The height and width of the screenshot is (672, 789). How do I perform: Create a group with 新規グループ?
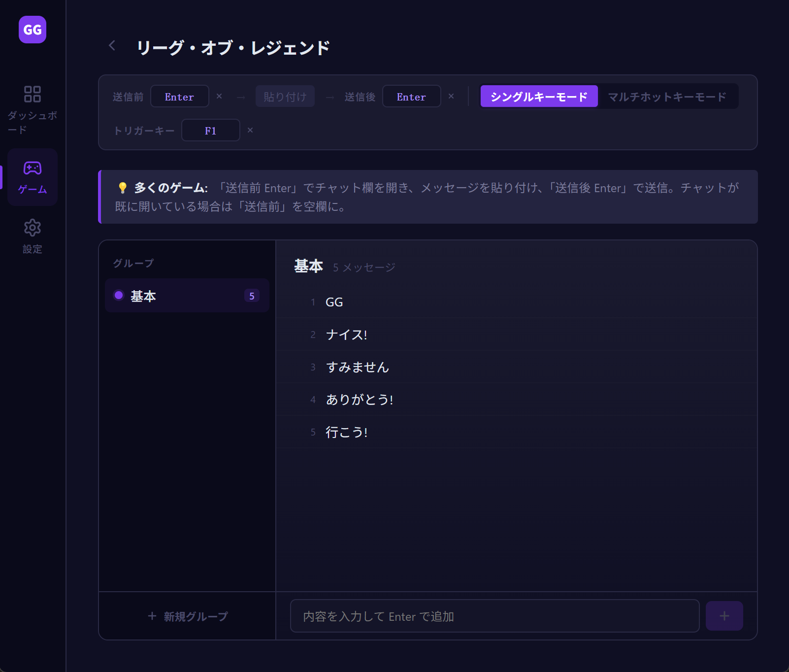[x=187, y=616]
